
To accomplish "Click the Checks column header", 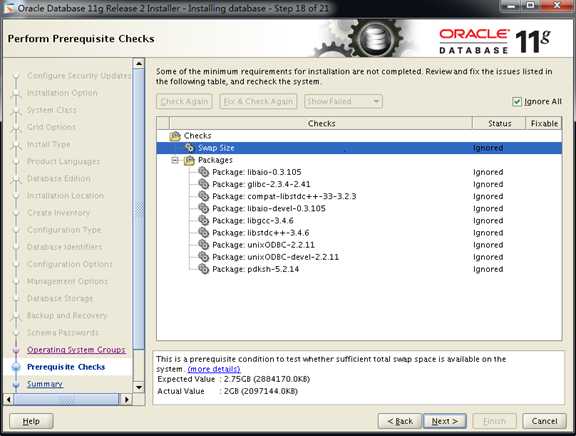I will [x=321, y=123].
